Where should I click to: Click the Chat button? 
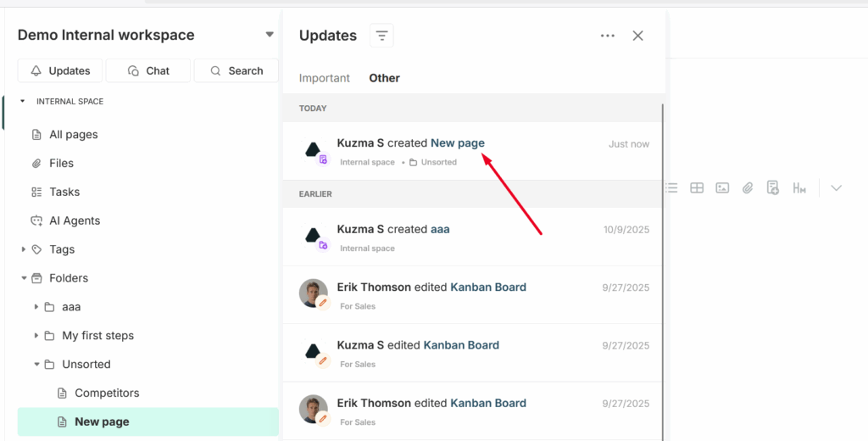(x=148, y=70)
